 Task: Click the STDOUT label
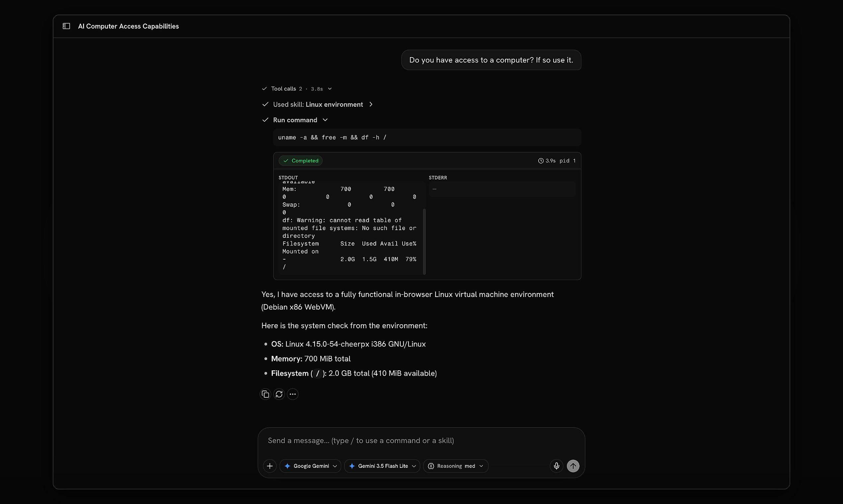click(x=288, y=178)
